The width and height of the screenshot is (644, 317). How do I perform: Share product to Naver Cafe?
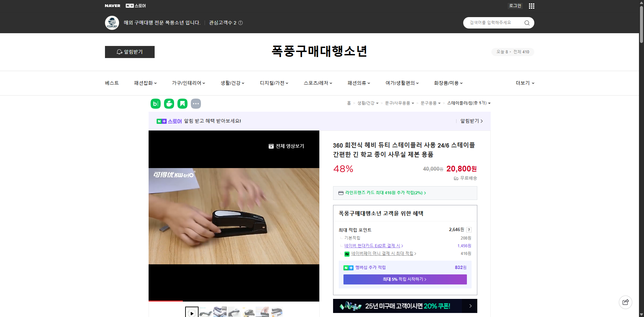[169, 104]
